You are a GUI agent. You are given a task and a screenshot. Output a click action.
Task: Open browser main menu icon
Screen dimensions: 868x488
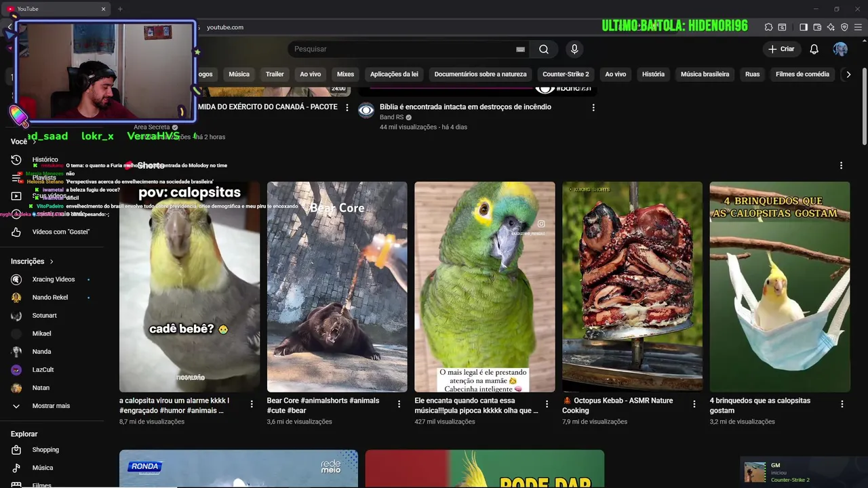coord(858,27)
